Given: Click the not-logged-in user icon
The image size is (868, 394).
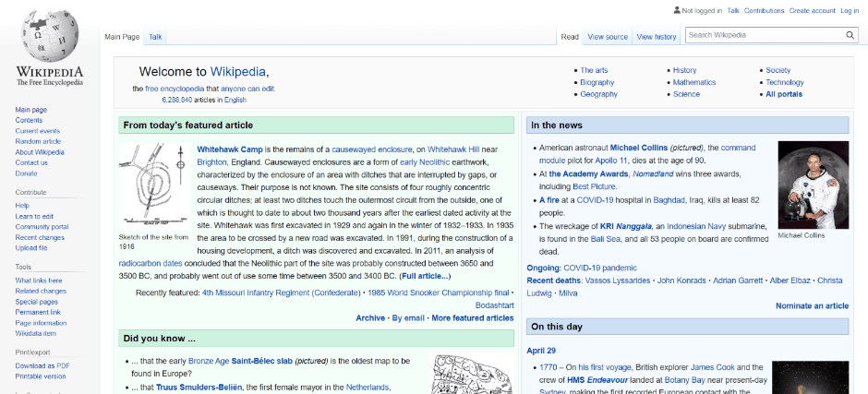Looking at the screenshot, I should (x=677, y=10).
